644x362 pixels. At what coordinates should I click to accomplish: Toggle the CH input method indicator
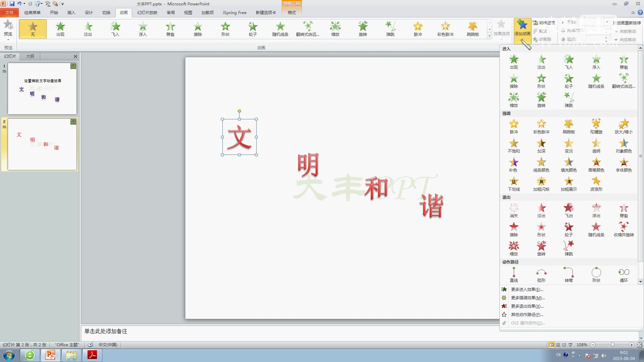pos(558,354)
